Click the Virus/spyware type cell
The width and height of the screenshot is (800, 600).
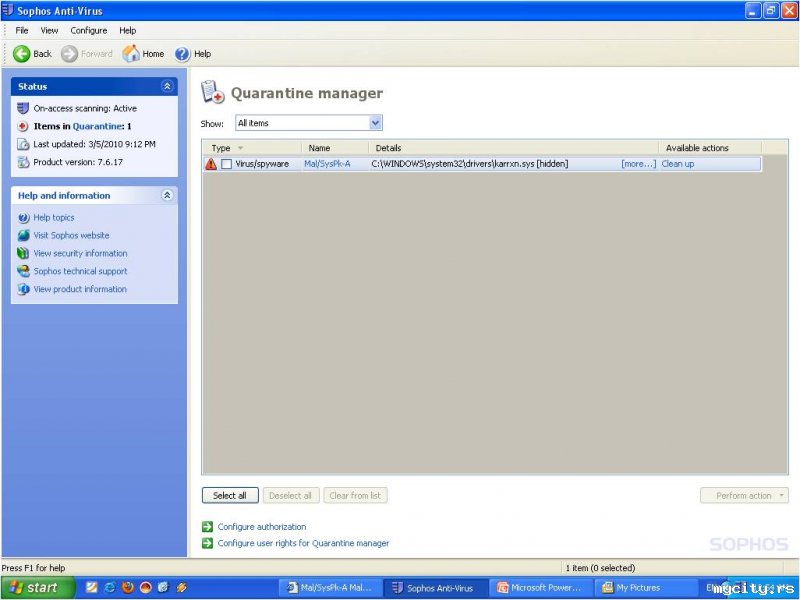[262, 164]
